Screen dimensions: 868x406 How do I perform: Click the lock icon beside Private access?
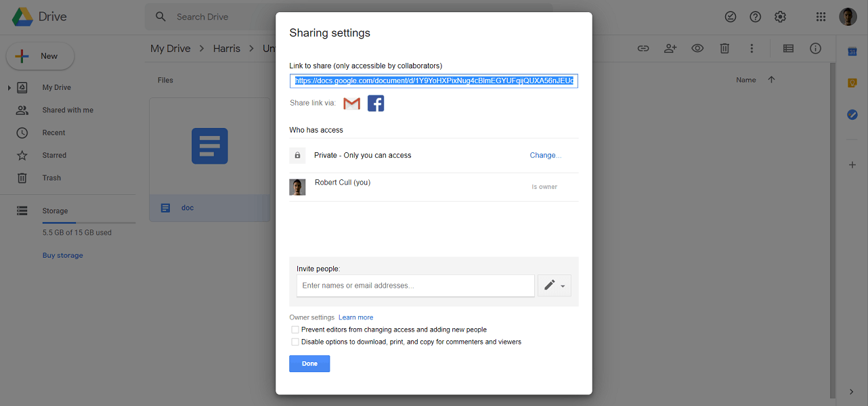(x=297, y=156)
